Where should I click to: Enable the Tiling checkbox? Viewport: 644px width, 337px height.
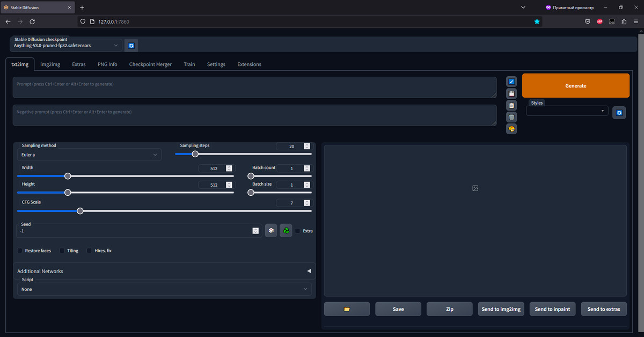[62, 251]
